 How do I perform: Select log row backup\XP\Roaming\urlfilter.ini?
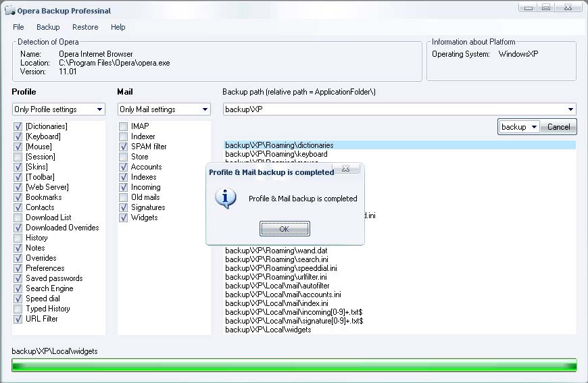tap(399, 277)
